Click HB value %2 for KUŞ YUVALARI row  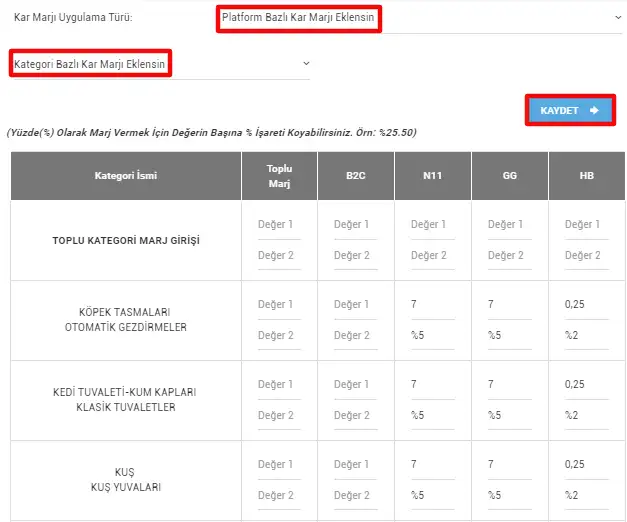coord(587,496)
